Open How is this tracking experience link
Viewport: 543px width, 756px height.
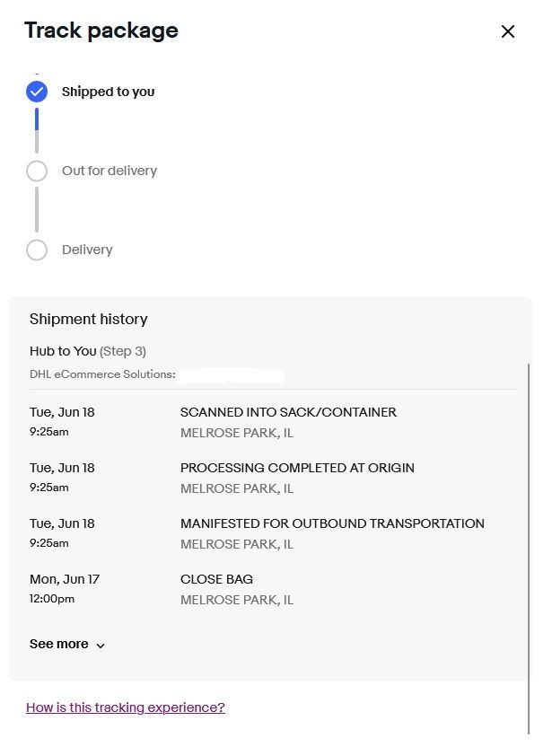[x=126, y=708]
